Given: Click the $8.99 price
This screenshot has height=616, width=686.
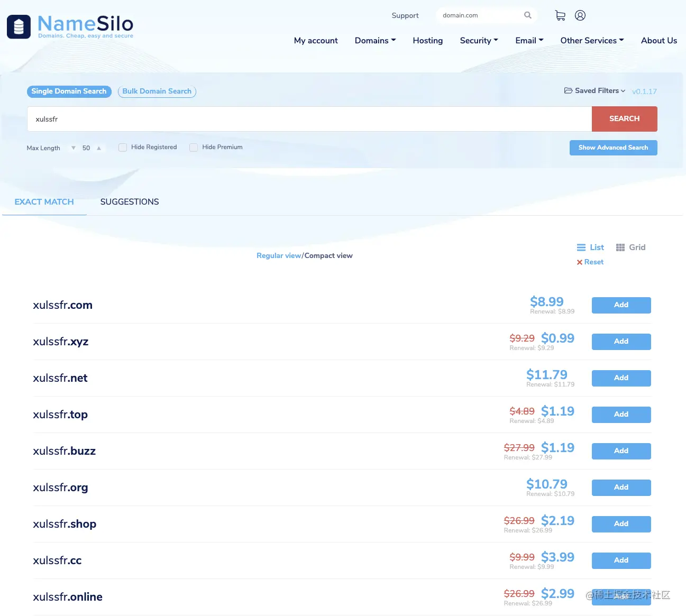Looking at the screenshot, I should coord(547,302).
